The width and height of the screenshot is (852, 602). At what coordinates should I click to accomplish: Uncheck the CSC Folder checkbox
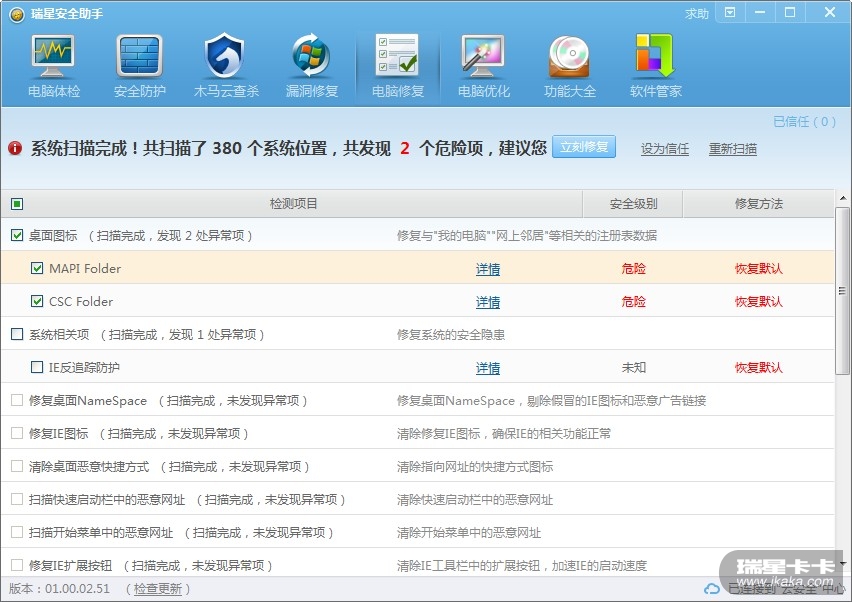37,301
